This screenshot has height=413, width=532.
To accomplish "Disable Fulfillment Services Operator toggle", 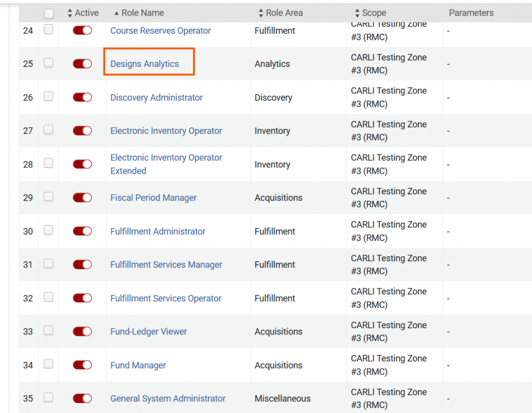I will (82, 298).
